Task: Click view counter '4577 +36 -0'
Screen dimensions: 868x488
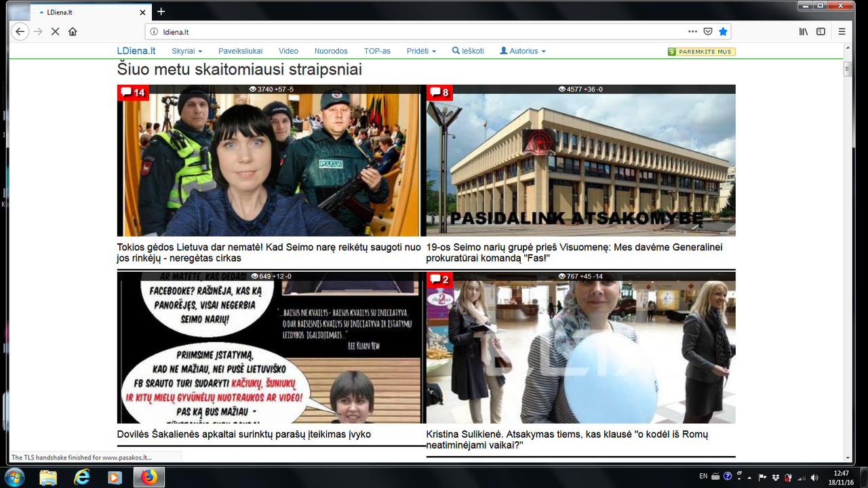Action: [580, 89]
